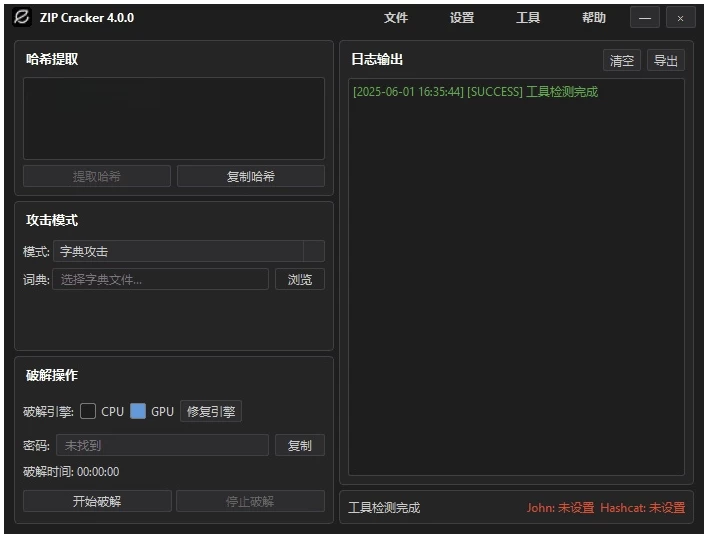Click the 提取哈希 button
708x538 pixels.
[x=97, y=176]
